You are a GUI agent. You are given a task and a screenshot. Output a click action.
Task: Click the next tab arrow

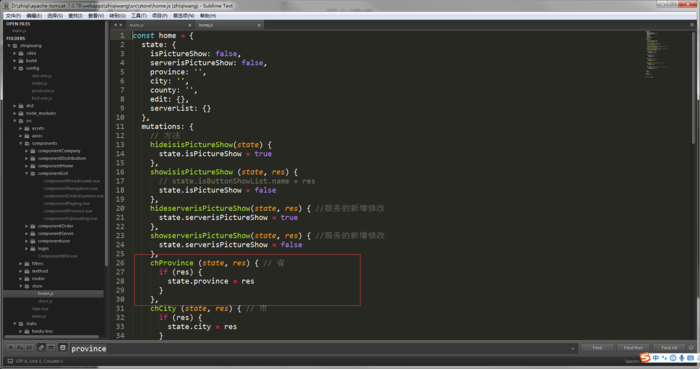pyautogui.click(x=121, y=25)
